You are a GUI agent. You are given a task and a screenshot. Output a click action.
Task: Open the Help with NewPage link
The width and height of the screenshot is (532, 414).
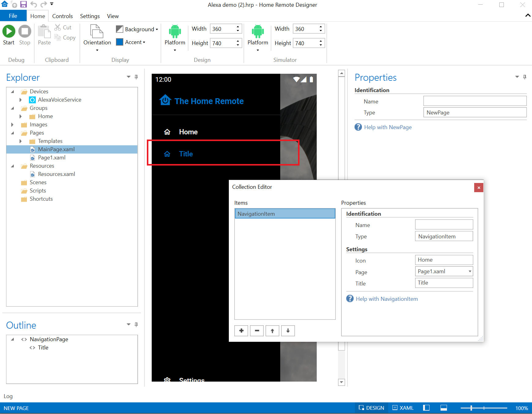click(388, 127)
